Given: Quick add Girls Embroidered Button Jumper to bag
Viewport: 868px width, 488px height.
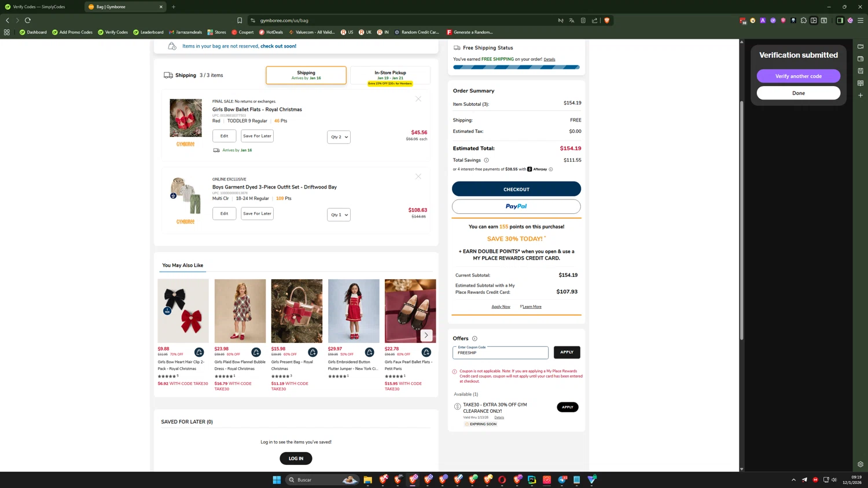Looking at the screenshot, I should 369,352.
